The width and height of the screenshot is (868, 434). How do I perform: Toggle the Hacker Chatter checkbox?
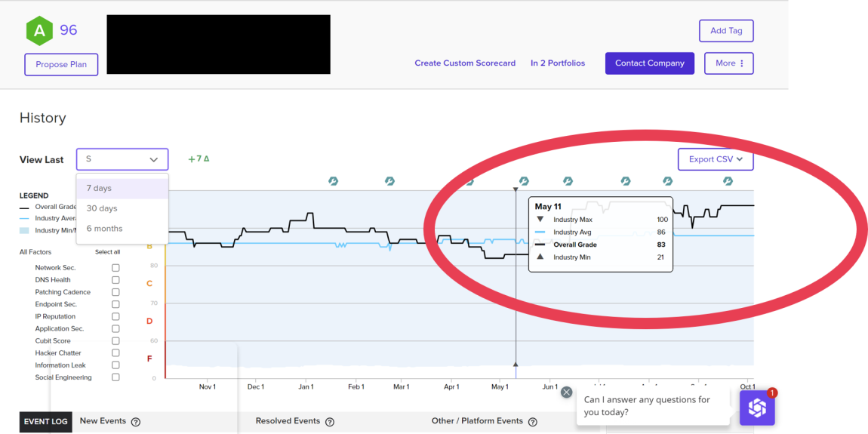click(115, 353)
